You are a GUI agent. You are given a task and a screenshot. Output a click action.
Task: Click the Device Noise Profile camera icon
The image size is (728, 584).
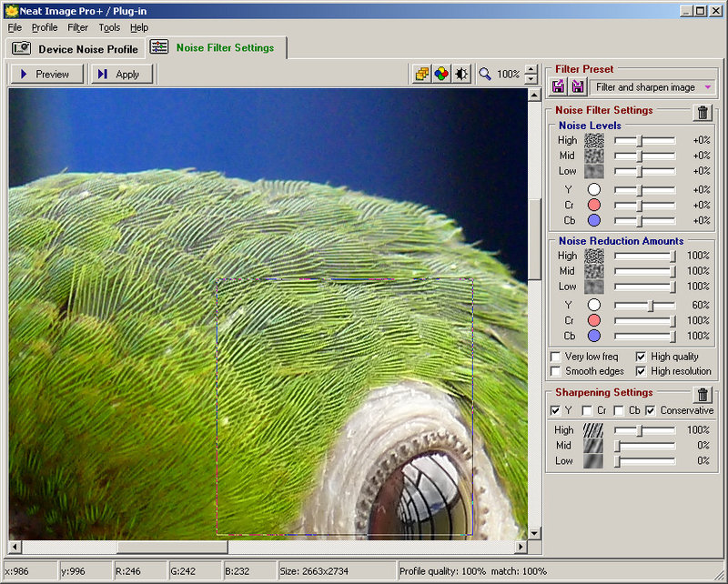point(21,48)
